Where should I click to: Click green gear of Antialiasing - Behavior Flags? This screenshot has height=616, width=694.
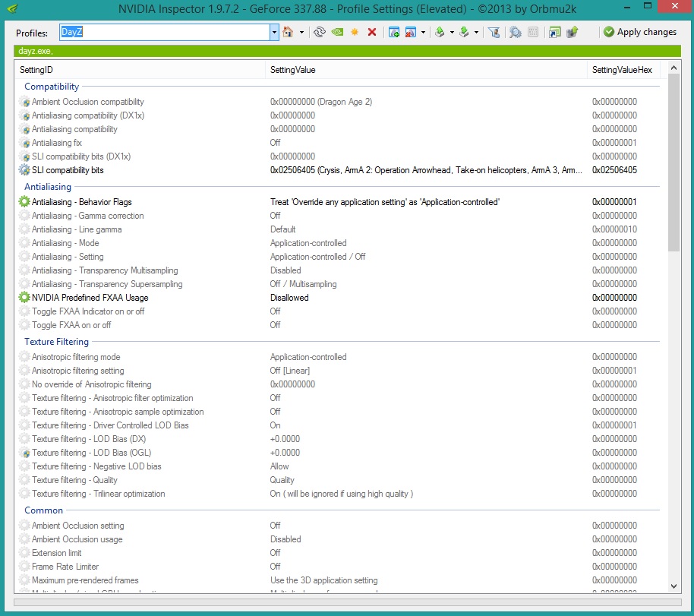(24, 202)
